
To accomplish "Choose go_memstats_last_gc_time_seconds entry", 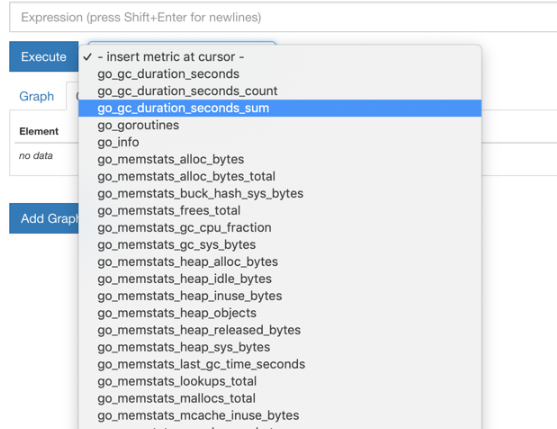I will [x=280, y=364].
